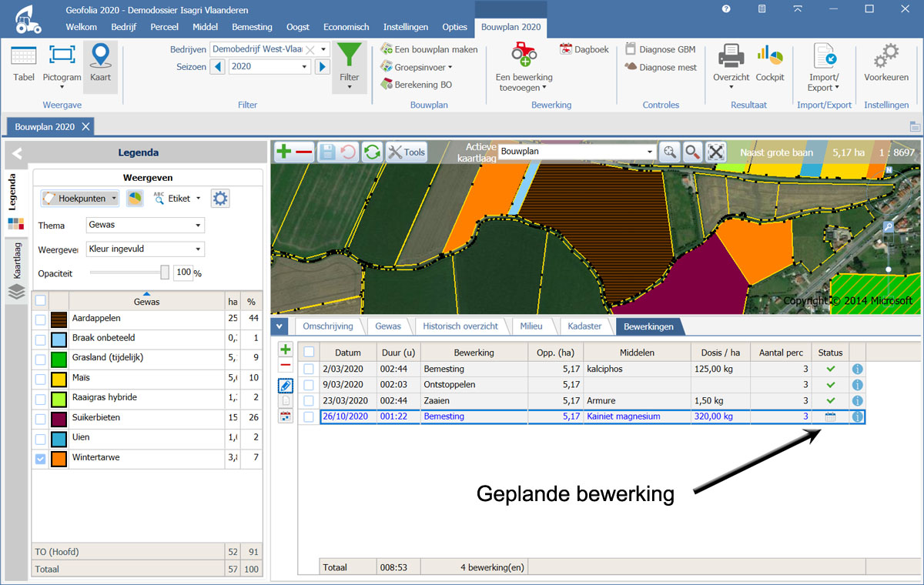Viewport: 924px width, 585px height.
Task: Open the Overzicht printer icon
Action: [x=731, y=55]
